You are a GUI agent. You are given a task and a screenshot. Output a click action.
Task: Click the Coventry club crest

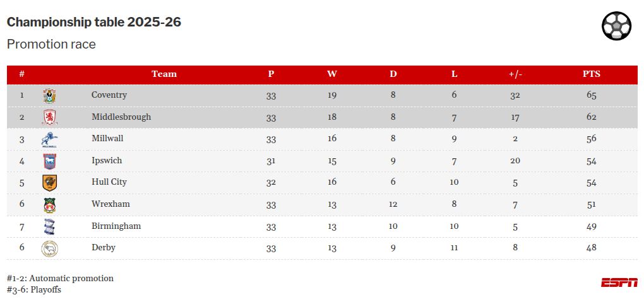[x=49, y=96]
